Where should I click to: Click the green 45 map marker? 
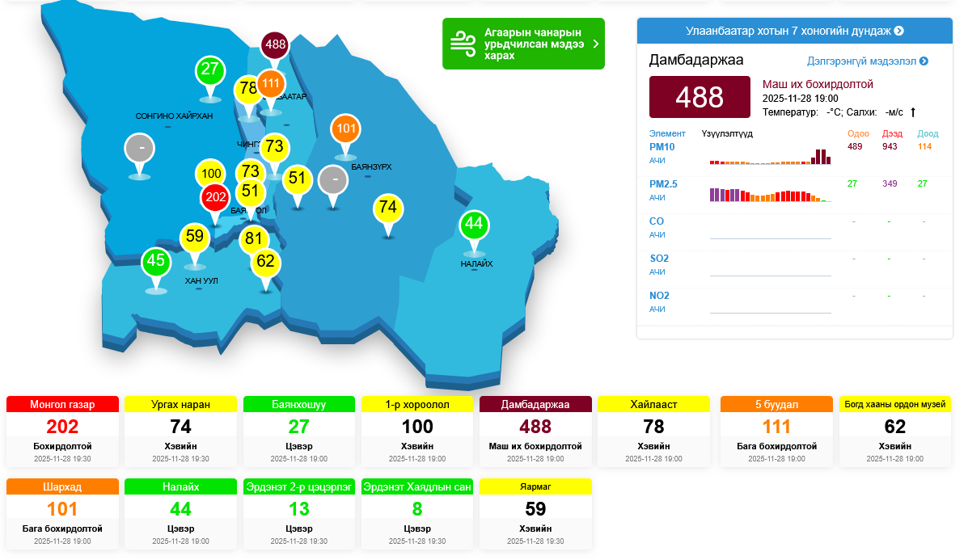(x=156, y=262)
